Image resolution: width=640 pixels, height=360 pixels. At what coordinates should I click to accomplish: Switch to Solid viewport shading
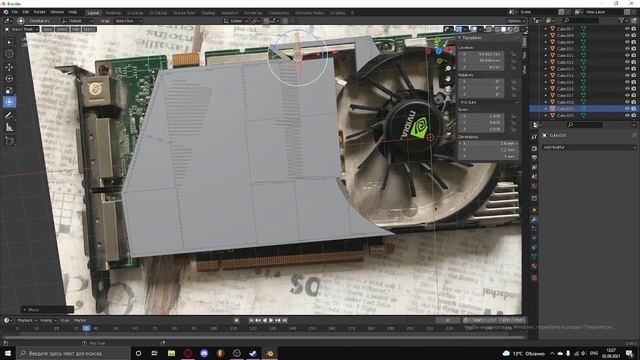(503, 29)
